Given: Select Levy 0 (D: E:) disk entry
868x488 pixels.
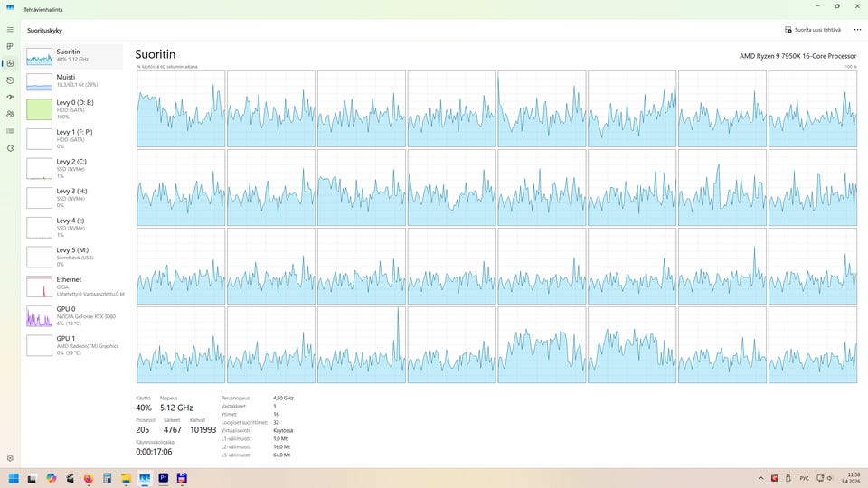Looking at the screenshot, I should tap(73, 109).
